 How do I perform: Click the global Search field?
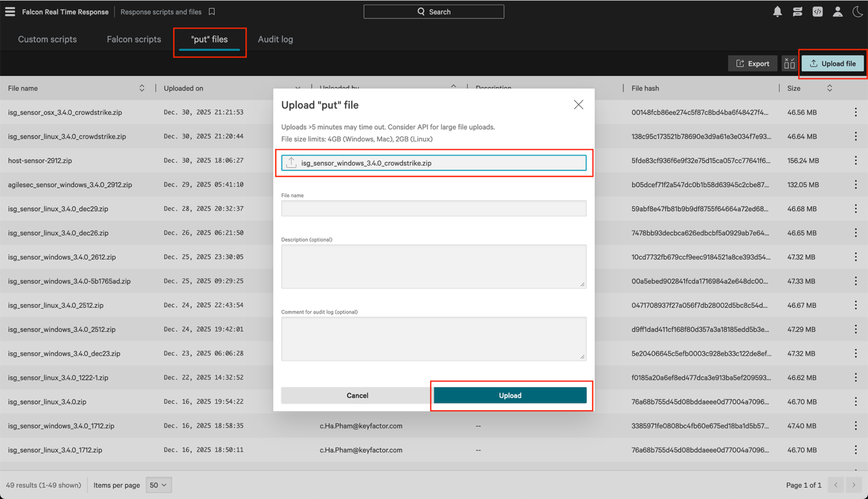tap(434, 11)
